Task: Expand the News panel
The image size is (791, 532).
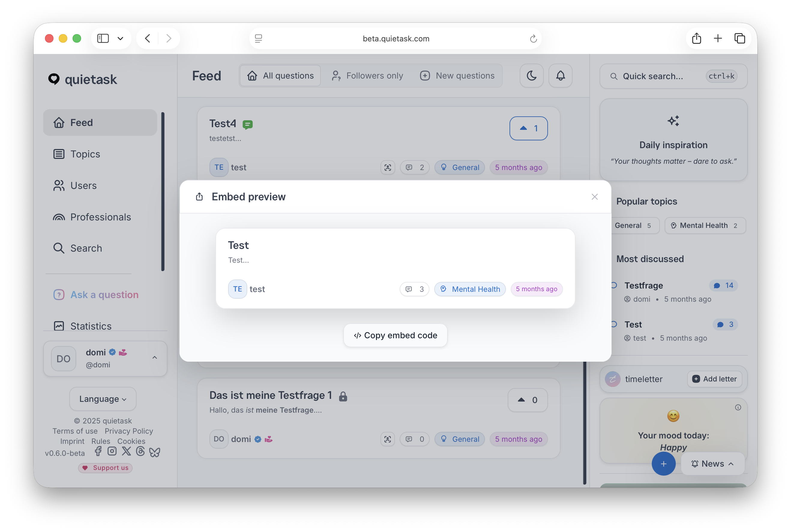Action: 713,463
